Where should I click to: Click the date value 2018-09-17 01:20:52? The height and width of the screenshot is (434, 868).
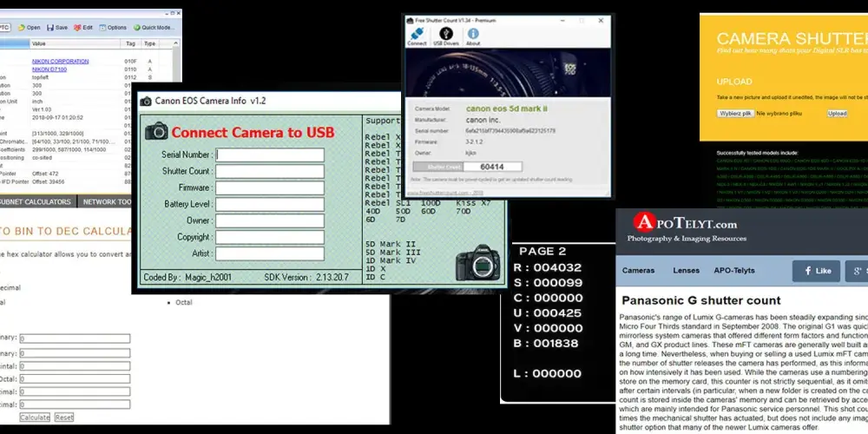point(57,117)
